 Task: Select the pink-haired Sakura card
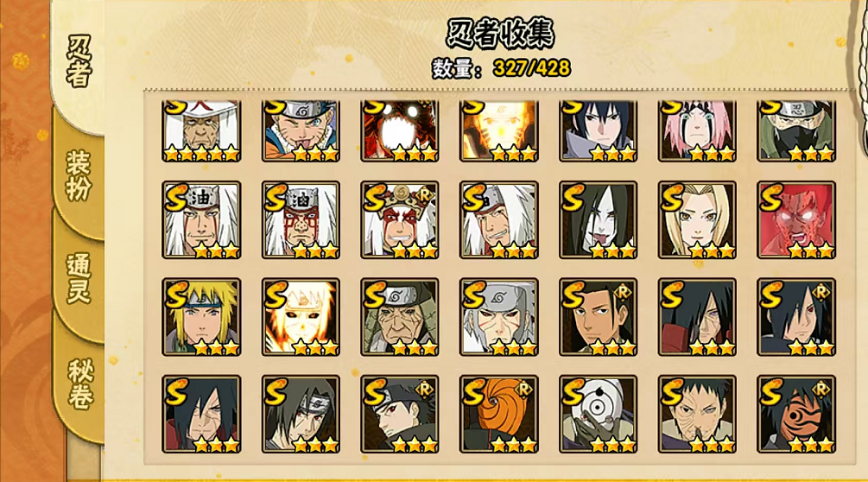coord(697,131)
